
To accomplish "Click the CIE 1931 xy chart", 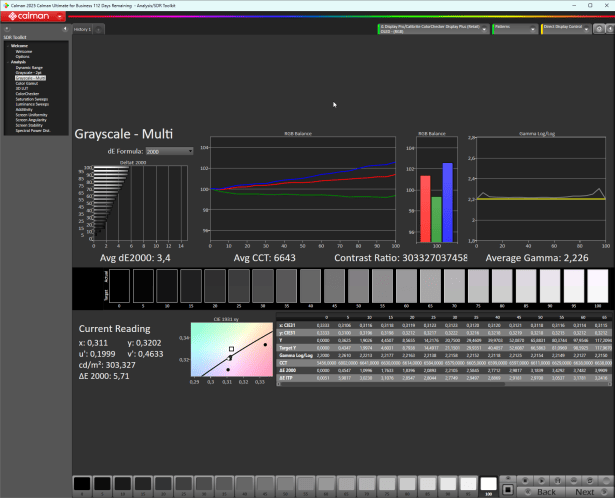I will click(x=232, y=349).
